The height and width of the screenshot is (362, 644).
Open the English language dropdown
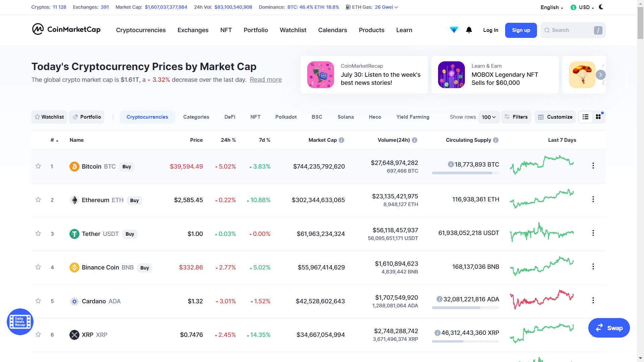click(x=551, y=7)
